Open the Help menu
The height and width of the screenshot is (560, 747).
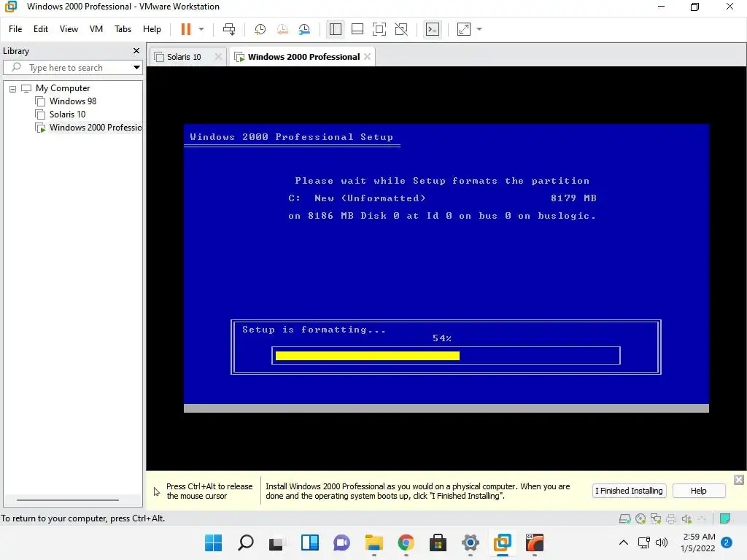(x=152, y=29)
